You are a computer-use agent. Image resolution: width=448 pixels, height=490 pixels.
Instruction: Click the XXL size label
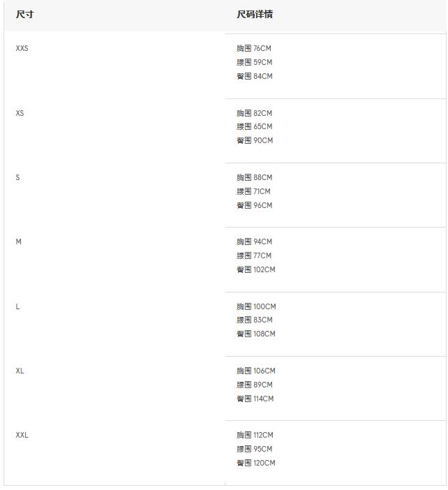click(22, 435)
